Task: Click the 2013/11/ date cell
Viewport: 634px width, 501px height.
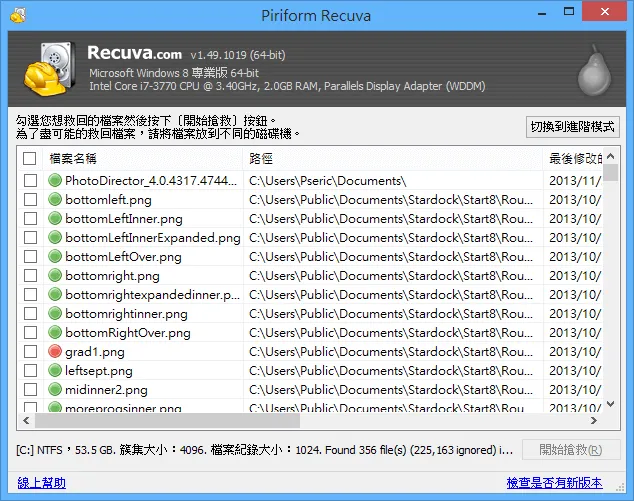Action: 575,181
